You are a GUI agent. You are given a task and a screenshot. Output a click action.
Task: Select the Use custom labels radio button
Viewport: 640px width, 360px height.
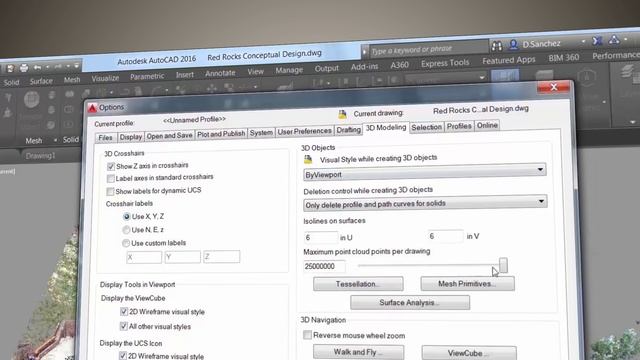(x=126, y=243)
